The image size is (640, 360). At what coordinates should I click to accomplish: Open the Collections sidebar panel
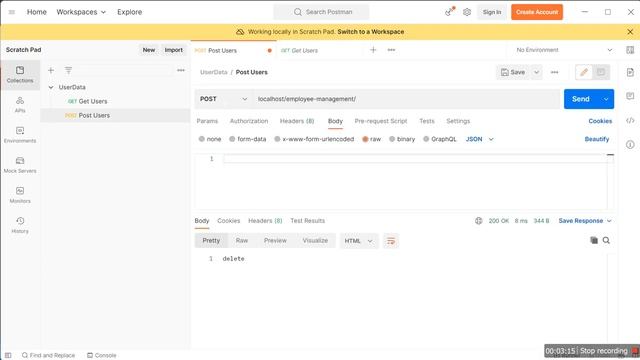click(x=20, y=75)
